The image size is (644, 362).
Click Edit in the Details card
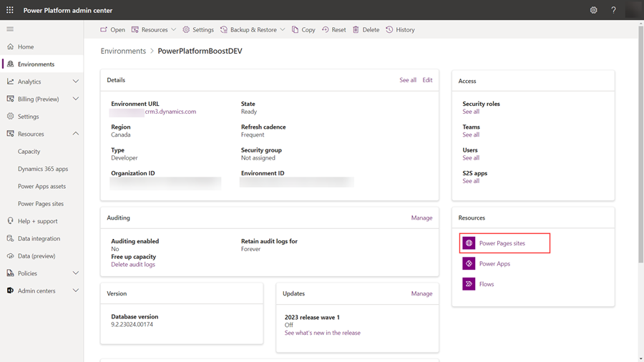[427, 80]
